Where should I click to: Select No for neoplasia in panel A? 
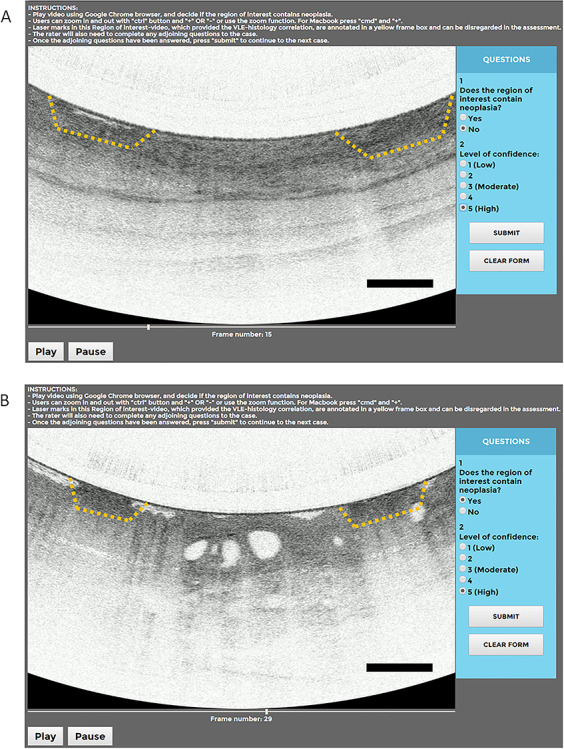pyautogui.click(x=463, y=128)
